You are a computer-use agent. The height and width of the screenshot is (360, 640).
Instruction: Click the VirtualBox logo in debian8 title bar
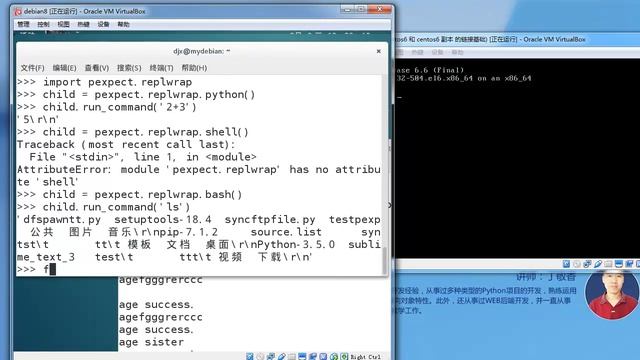click(x=18, y=11)
